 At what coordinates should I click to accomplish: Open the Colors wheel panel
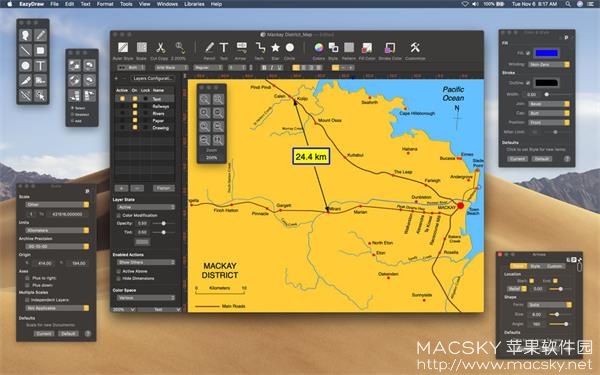tap(318, 48)
